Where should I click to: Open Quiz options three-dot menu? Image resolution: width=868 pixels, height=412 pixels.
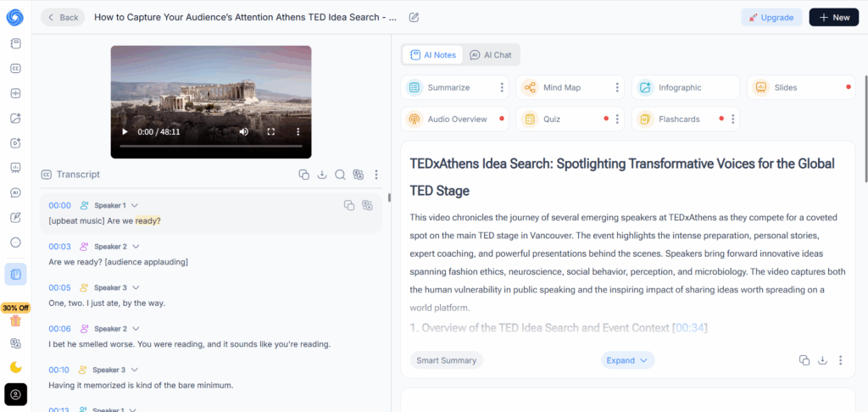[617, 119]
